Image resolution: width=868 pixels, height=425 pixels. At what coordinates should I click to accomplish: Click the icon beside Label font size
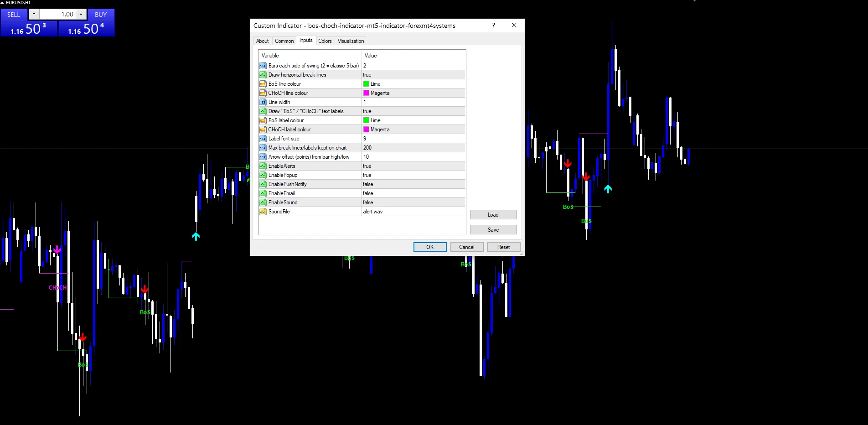pyautogui.click(x=263, y=139)
